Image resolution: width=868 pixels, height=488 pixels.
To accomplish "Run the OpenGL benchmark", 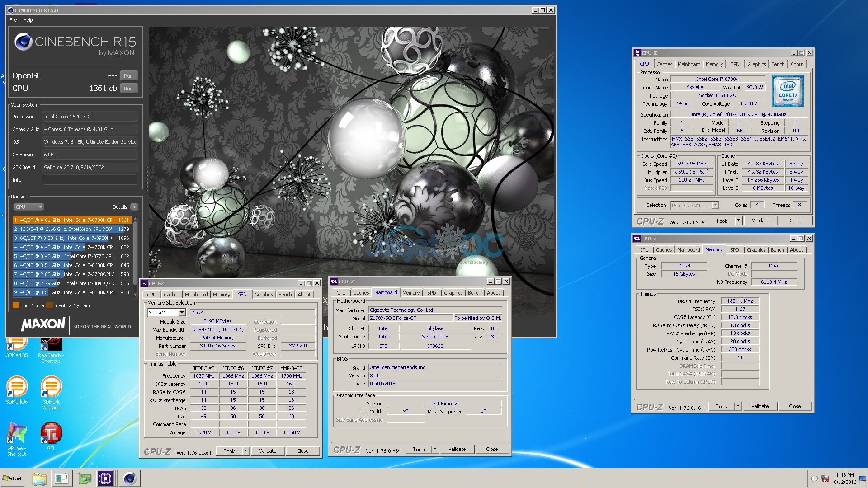I will click(128, 76).
